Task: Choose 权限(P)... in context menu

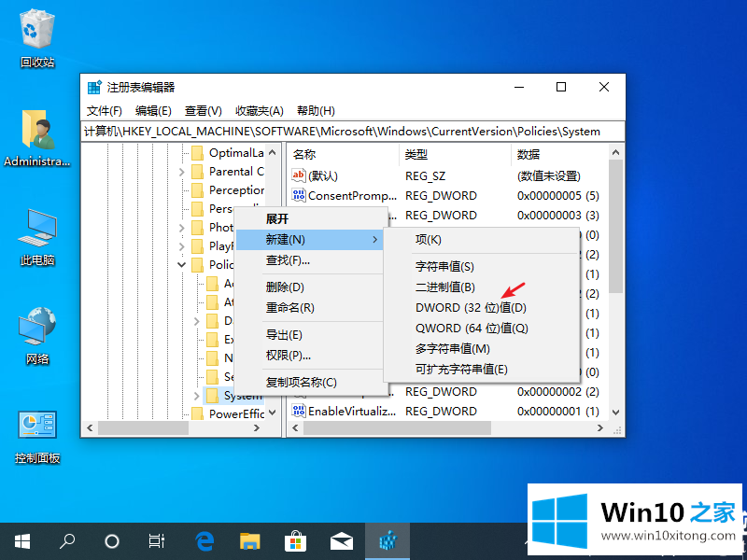Action: pos(310,356)
